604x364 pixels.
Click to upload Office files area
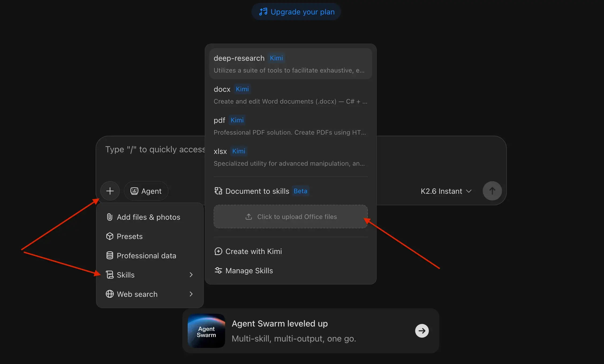click(290, 217)
